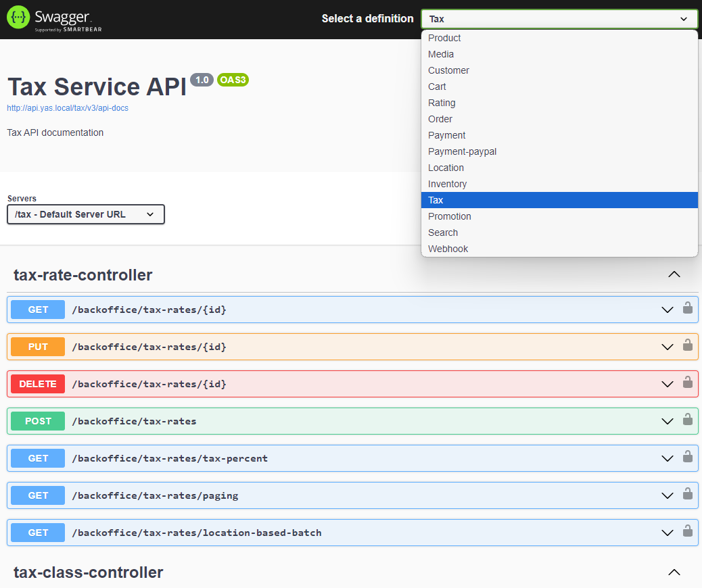Click the DELETE method button

point(38,384)
